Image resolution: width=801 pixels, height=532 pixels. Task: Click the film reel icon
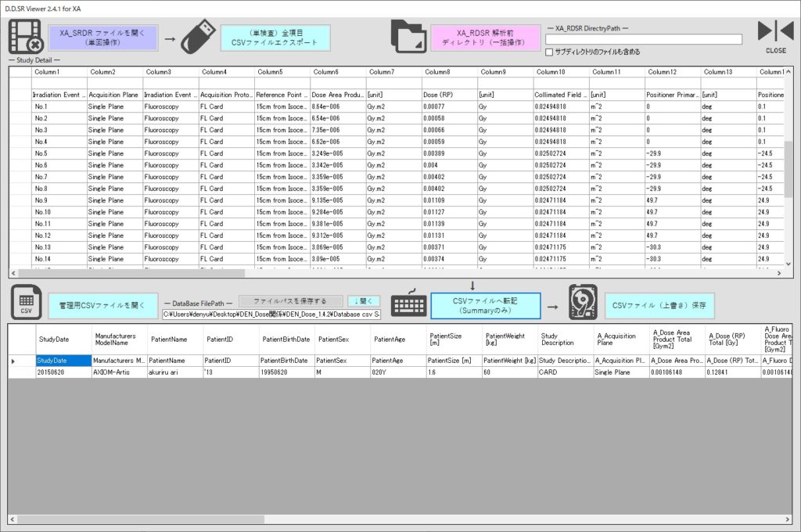tap(25, 38)
